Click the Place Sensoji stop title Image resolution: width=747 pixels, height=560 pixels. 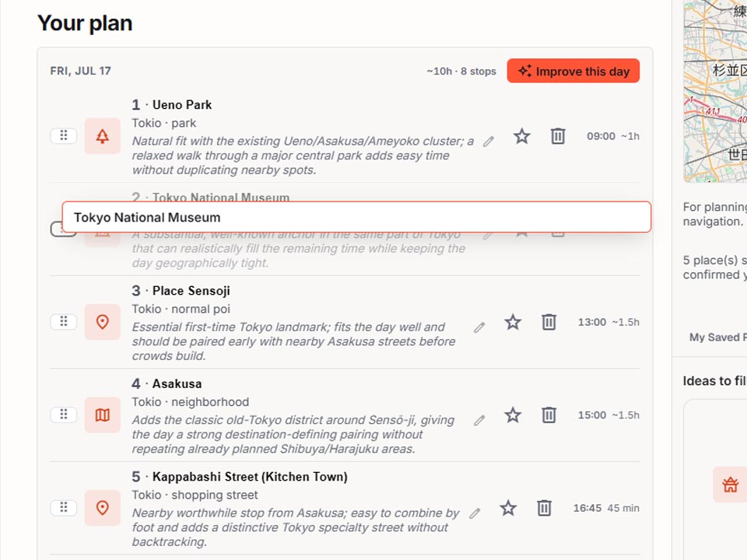pos(191,291)
